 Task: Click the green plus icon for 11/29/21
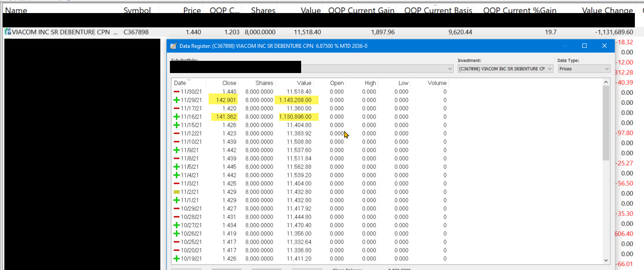point(176,100)
